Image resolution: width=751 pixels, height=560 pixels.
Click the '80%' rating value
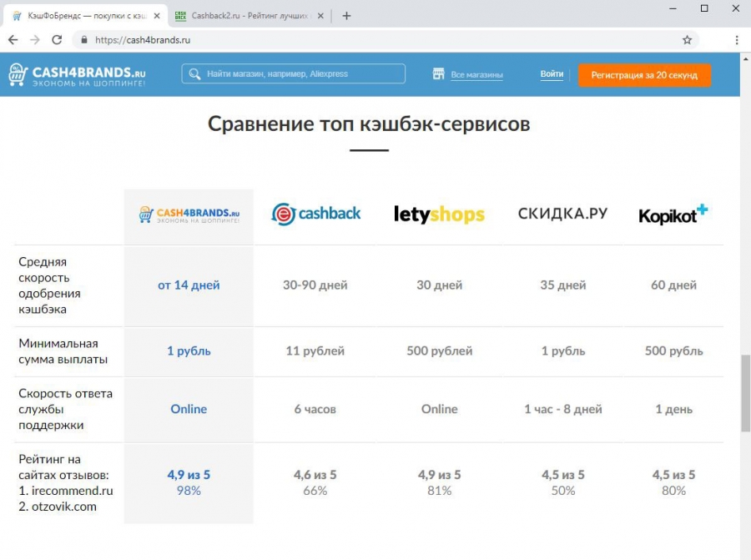click(673, 491)
